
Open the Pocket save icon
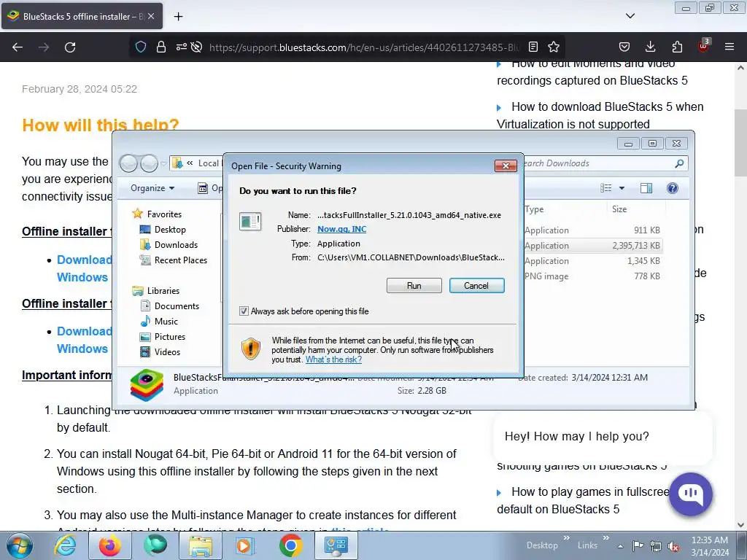pos(624,47)
